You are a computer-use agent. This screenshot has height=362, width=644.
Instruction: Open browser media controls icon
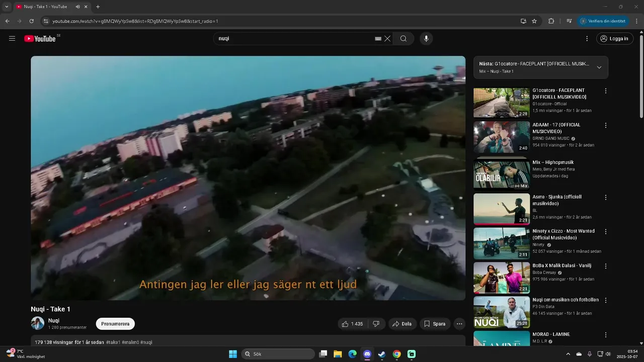(x=569, y=21)
